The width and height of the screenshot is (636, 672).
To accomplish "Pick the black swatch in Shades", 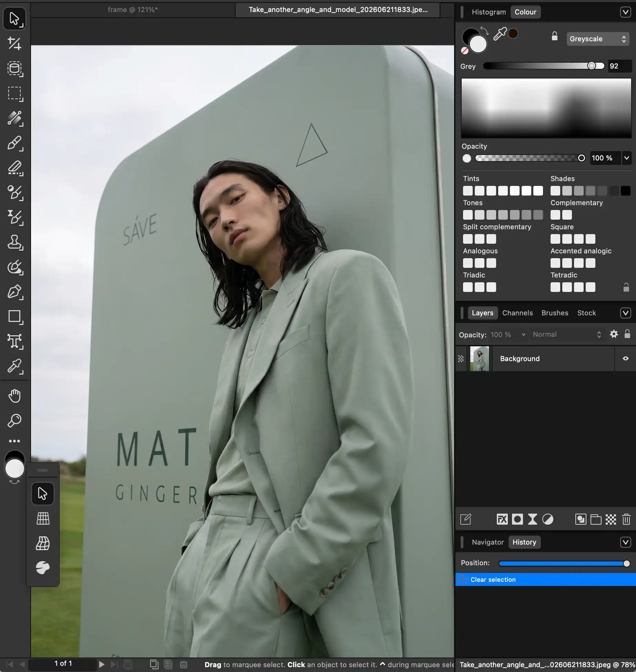I will (x=626, y=191).
